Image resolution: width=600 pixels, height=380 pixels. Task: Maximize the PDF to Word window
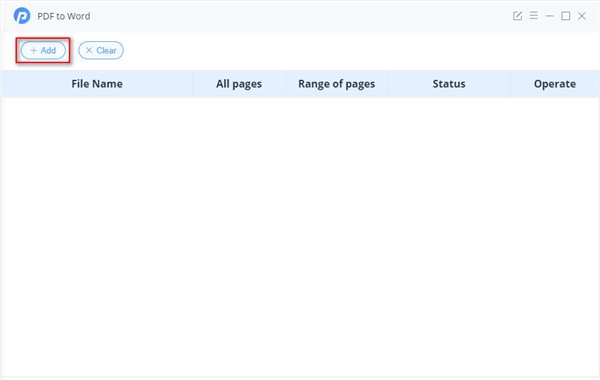[x=566, y=16]
